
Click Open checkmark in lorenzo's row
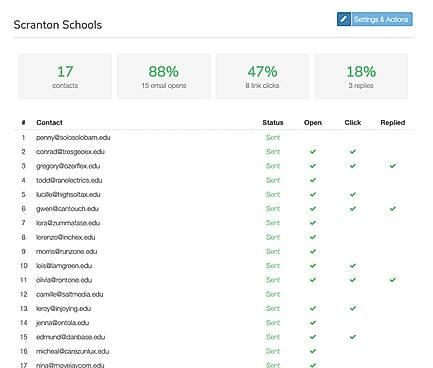[313, 237]
